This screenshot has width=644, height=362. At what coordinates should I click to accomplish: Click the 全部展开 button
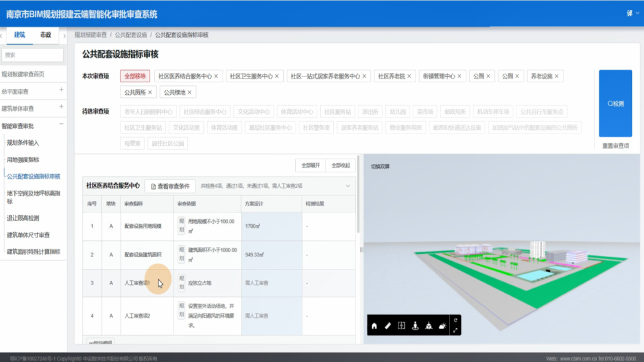point(311,166)
